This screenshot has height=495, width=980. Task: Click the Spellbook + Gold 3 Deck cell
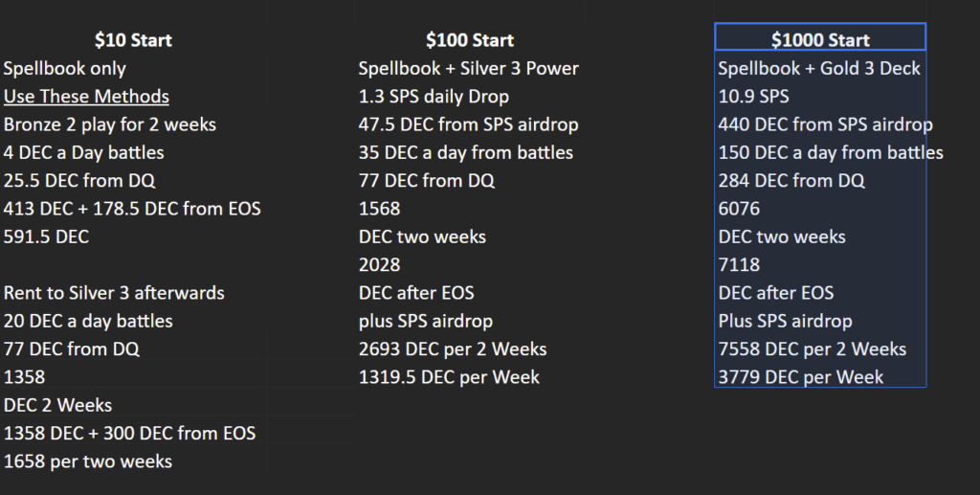pos(819,69)
